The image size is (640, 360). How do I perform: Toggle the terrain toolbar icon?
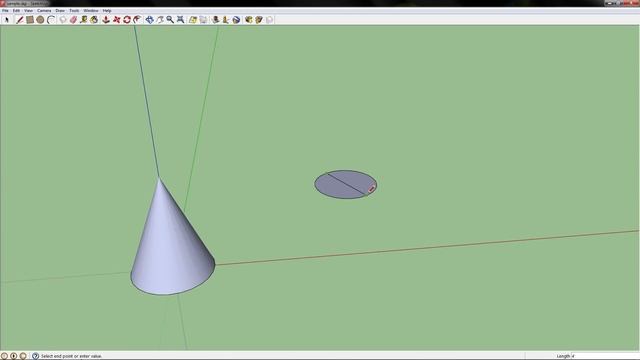coord(203,20)
